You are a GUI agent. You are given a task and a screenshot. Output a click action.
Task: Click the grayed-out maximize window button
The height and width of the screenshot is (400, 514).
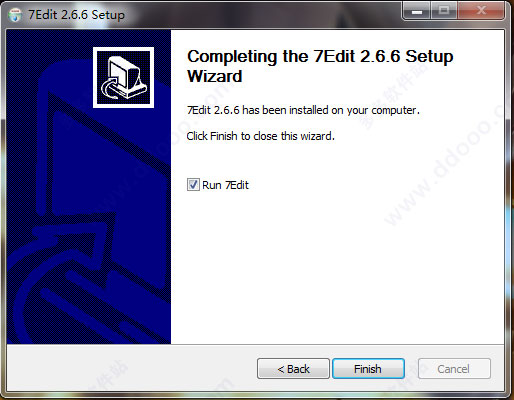[444, 11]
